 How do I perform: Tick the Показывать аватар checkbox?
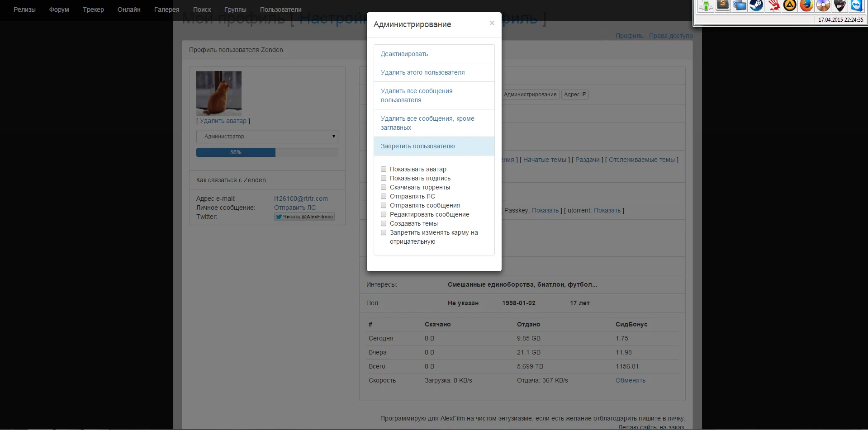click(x=384, y=169)
